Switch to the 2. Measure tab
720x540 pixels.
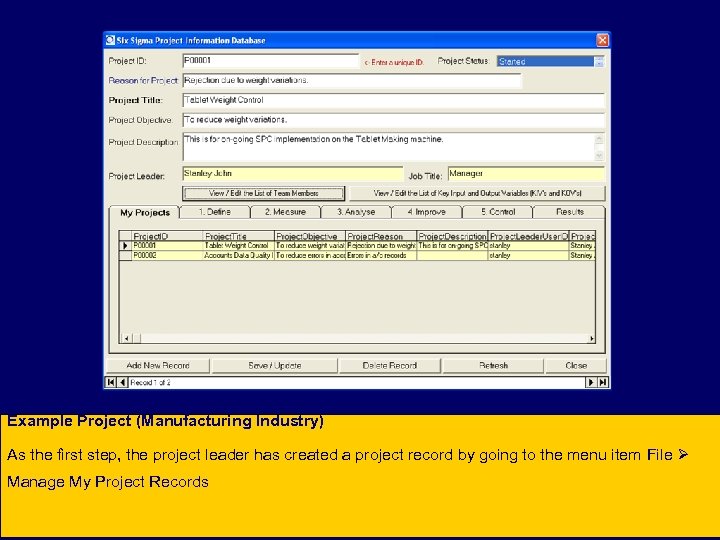pyautogui.click(x=285, y=212)
